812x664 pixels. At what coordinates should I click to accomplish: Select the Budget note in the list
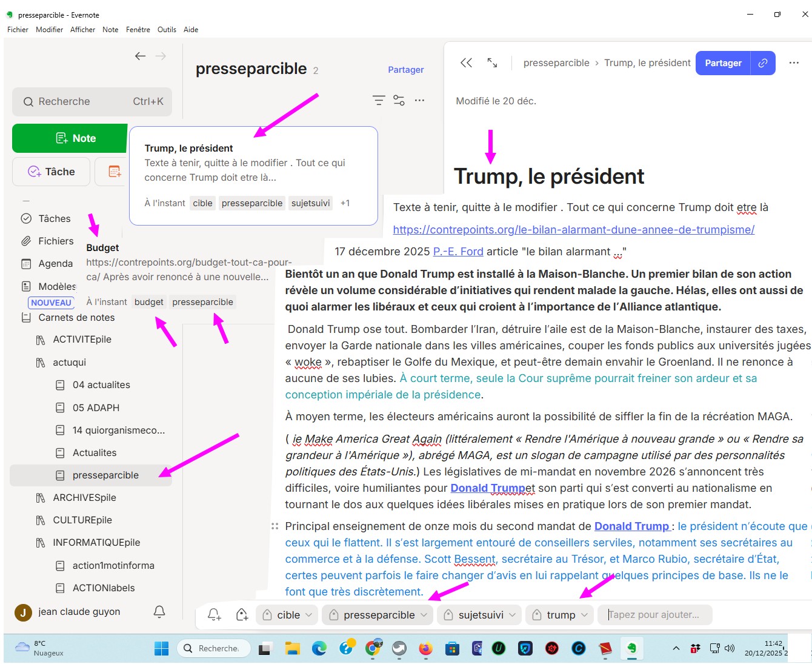(x=189, y=275)
